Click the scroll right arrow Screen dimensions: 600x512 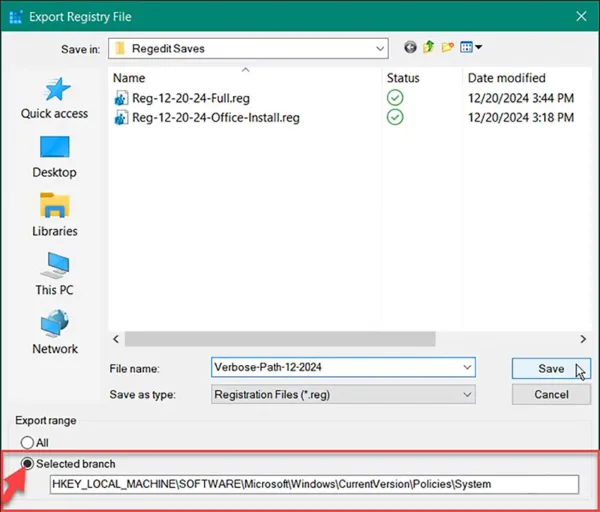pos(583,339)
